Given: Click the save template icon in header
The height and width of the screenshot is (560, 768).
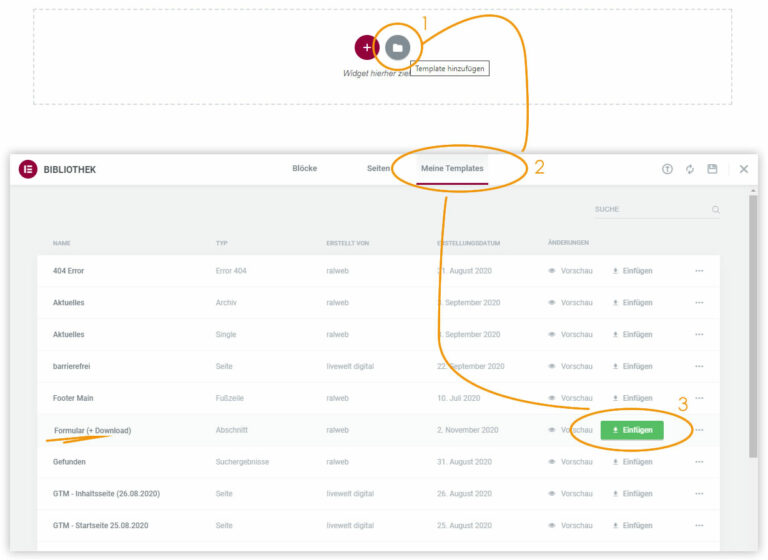Looking at the screenshot, I should coord(712,169).
